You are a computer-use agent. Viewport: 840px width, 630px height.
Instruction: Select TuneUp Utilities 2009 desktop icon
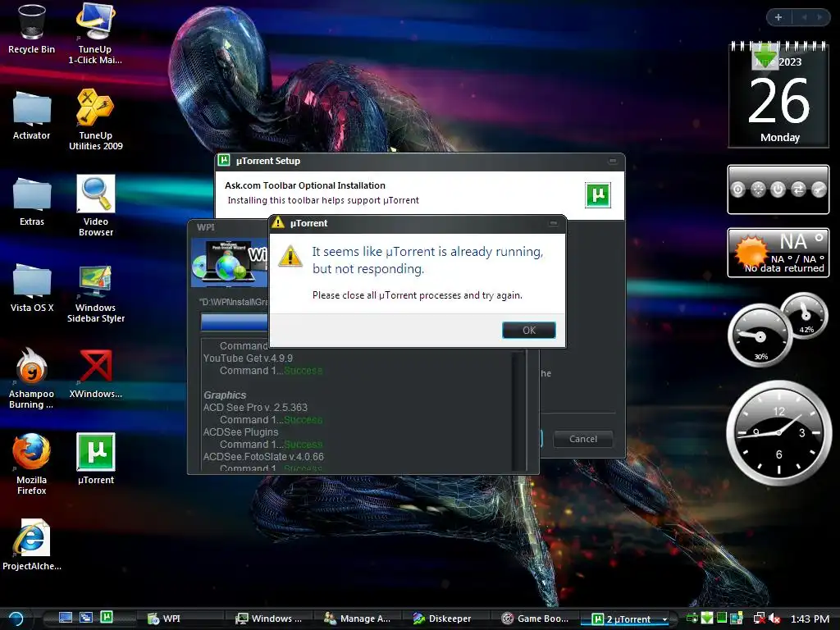95,120
